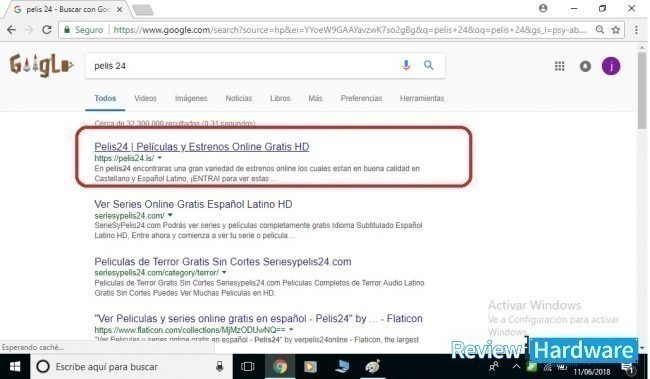Expand the seriesypelis24.com/ cached options arrow
The height and width of the screenshot is (379, 650).
point(170,215)
